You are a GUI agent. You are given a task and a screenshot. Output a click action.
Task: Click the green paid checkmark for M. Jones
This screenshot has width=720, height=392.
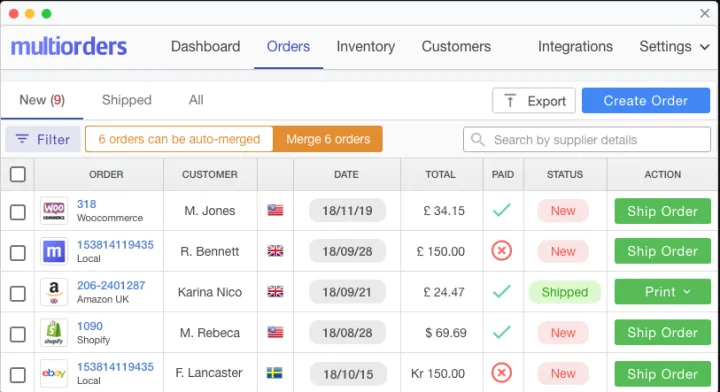click(x=501, y=210)
